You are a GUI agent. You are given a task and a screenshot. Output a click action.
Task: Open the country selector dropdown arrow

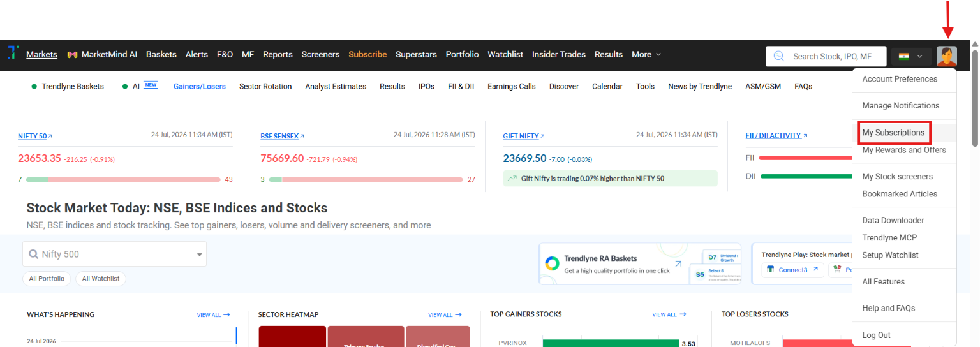pyautogui.click(x=919, y=56)
